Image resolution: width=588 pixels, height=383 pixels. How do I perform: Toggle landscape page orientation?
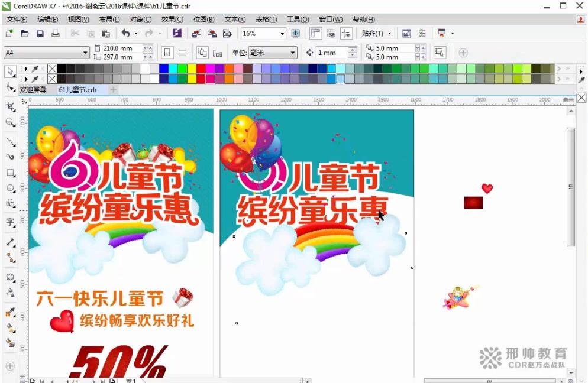(182, 53)
